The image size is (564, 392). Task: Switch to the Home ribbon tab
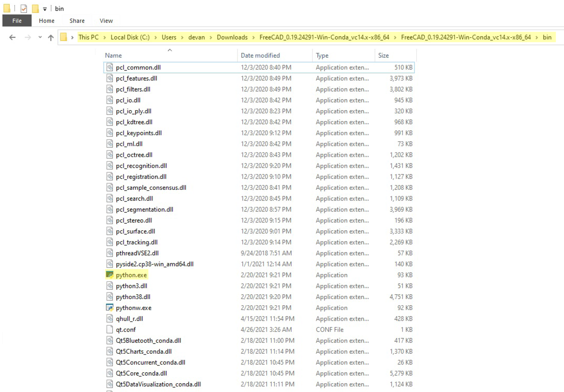pyautogui.click(x=47, y=21)
